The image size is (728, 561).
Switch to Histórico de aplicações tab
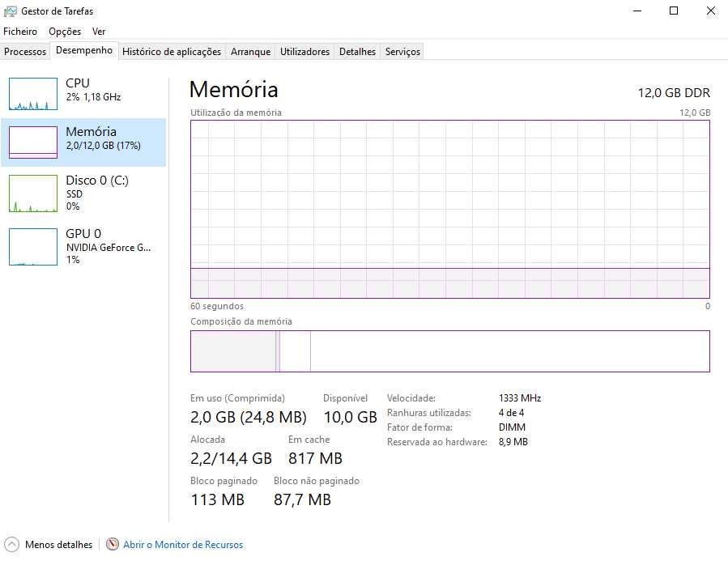click(x=172, y=52)
